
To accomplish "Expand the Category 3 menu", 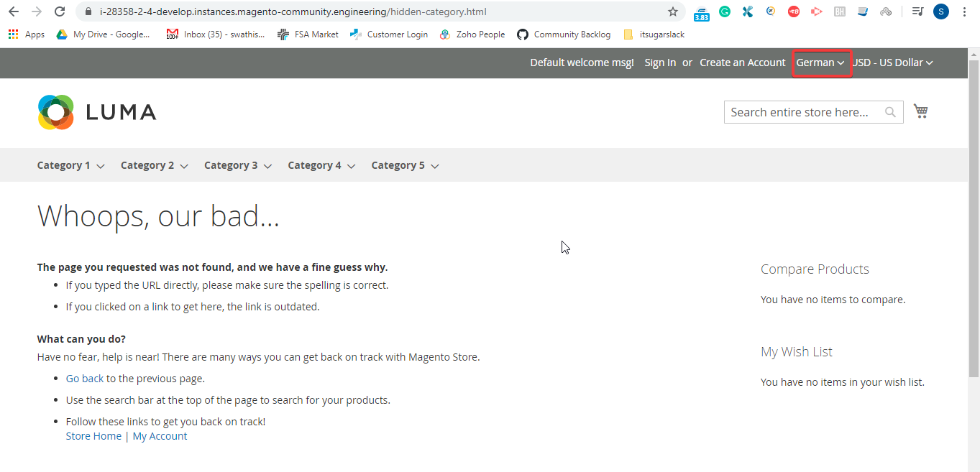I will pos(237,165).
